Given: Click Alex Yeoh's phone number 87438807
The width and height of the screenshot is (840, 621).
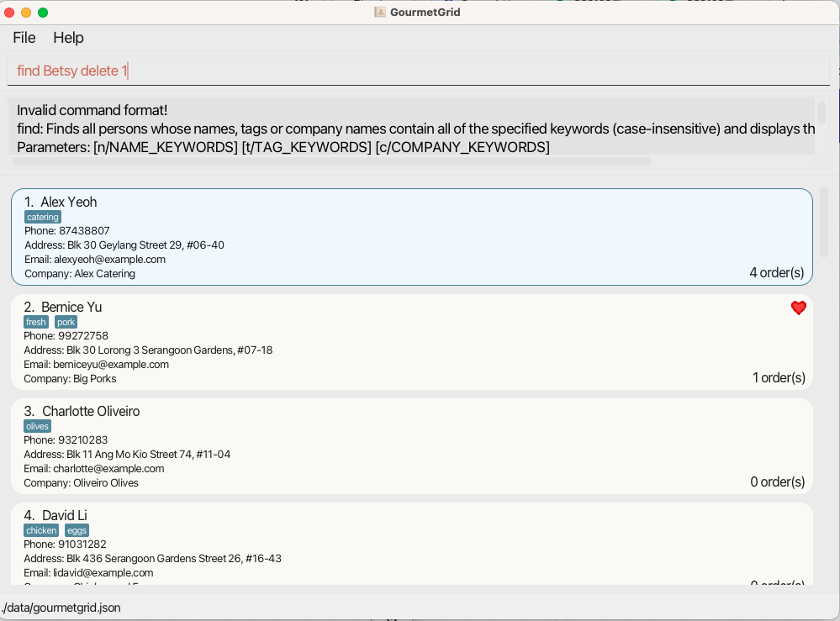Looking at the screenshot, I should click(84, 231).
